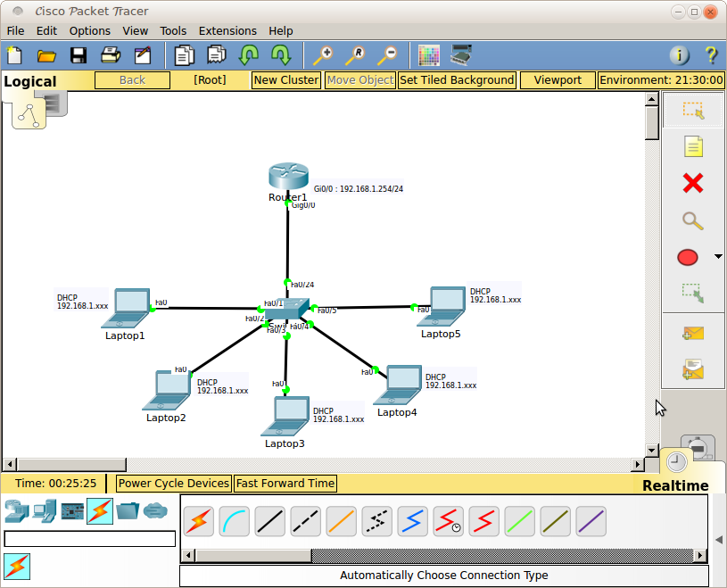Expand the drawing shape dropdown arrow
Image resolution: width=727 pixels, height=588 pixels.
(718, 256)
